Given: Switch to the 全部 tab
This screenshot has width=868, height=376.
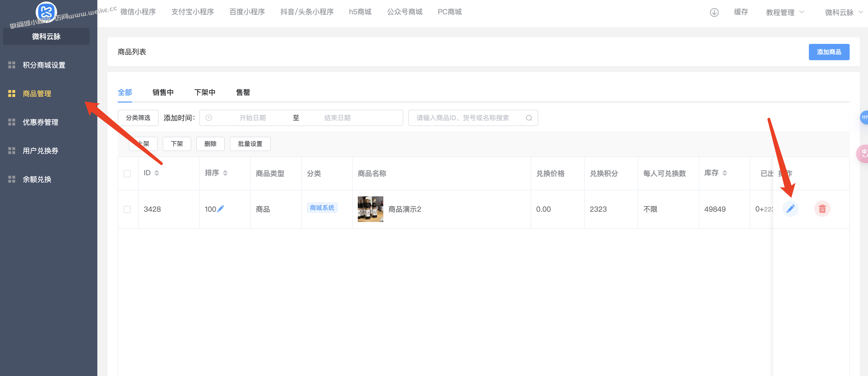Looking at the screenshot, I should point(125,92).
